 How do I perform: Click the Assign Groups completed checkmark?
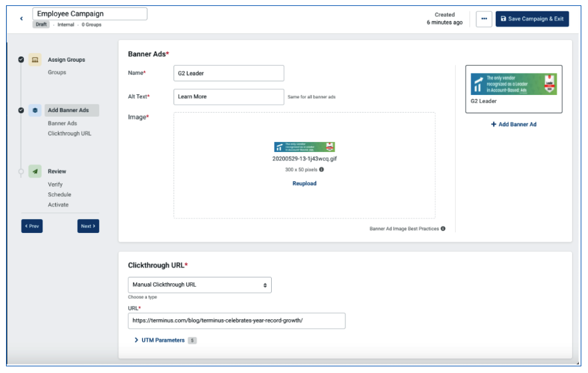21,60
